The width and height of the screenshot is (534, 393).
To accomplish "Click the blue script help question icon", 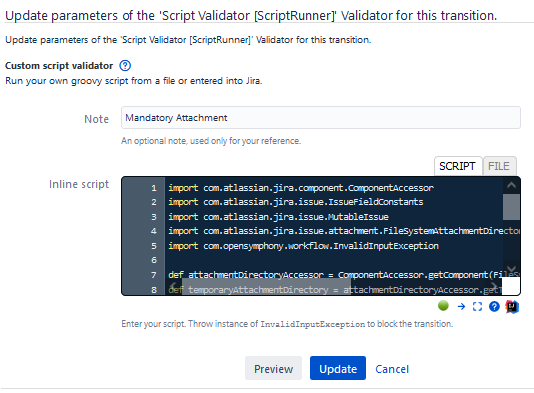I will [x=494, y=306].
